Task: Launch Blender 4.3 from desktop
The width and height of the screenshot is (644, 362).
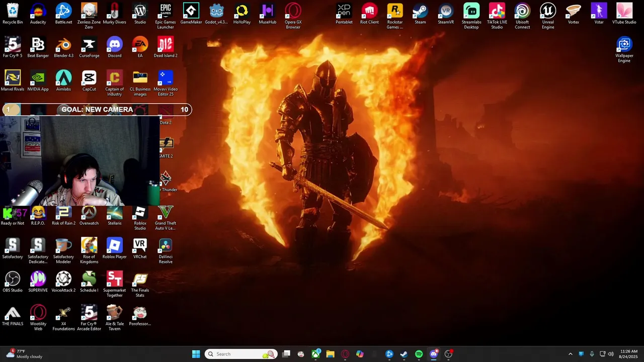Action: pyautogui.click(x=63, y=48)
